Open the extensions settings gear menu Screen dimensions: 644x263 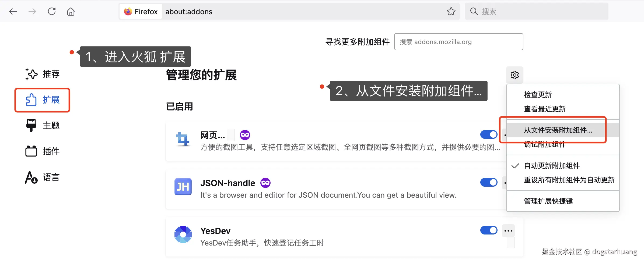pos(515,75)
